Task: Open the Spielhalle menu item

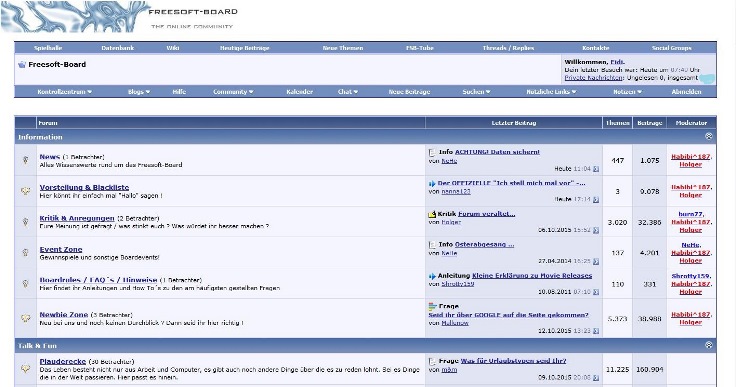Action: point(48,48)
